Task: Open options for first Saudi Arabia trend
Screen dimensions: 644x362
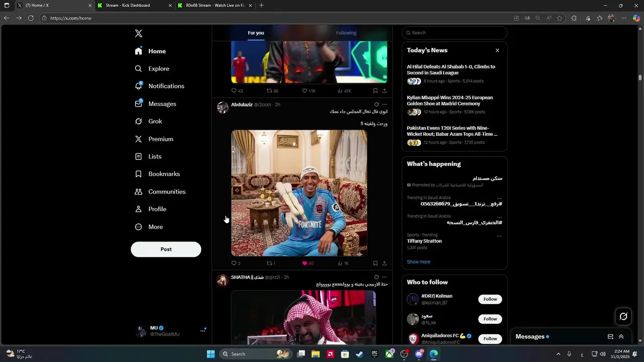Action: (499, 199)
